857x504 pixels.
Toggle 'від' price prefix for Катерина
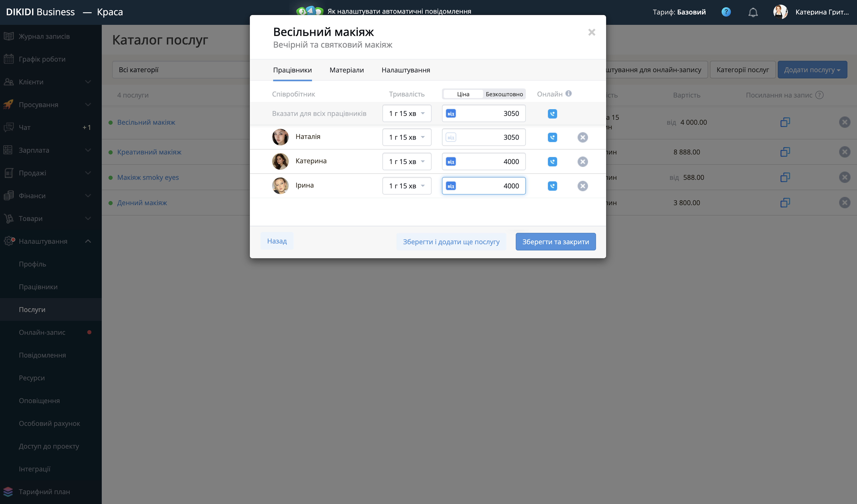point(451,161)
